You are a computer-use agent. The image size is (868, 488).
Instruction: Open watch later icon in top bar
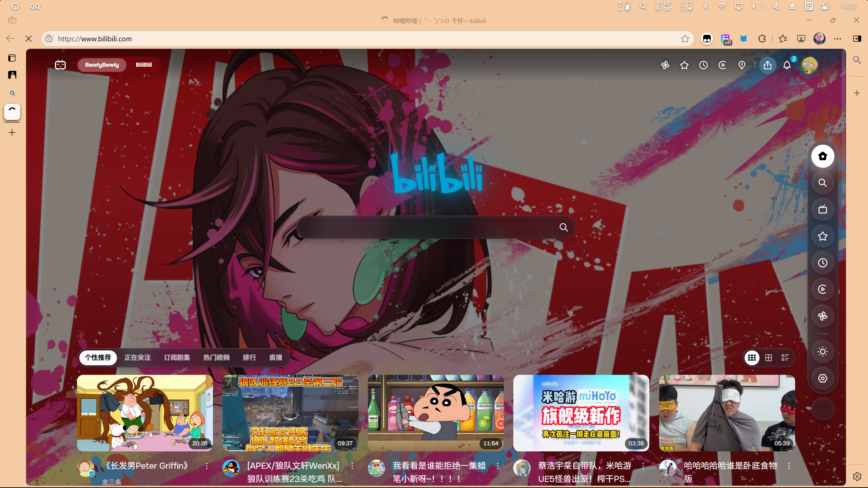pyautogui.click(x=723, y=65)
